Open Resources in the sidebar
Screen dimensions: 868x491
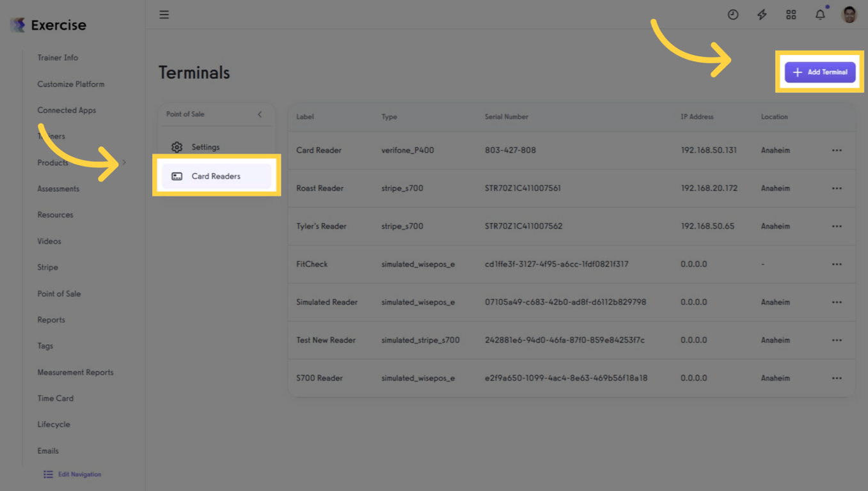pyautogui.click(x=55, y=215)
